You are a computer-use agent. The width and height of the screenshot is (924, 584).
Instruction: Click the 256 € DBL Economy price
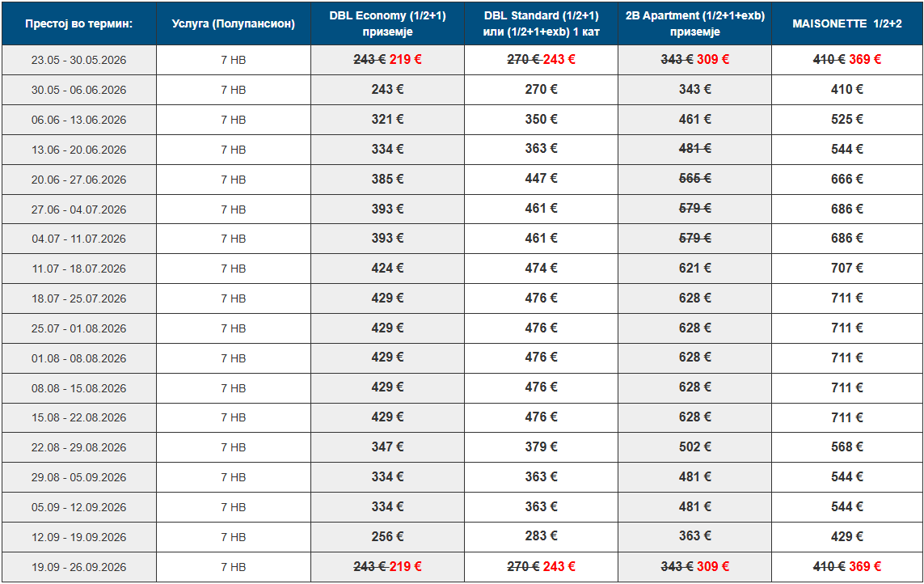pyautogui.click(x=387, y=537)
